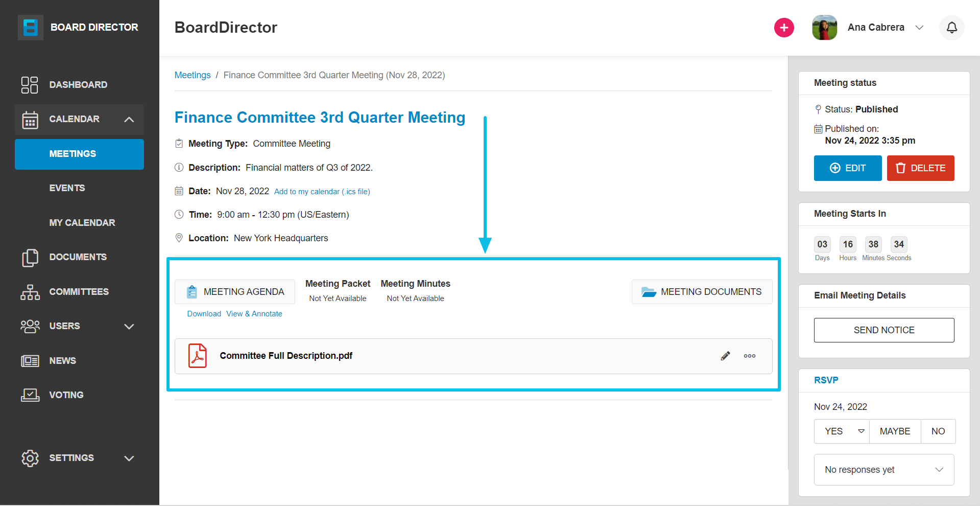Viewport: 980px width, 506px height.
Task: Expand the Users sidebar menu
Action: 129,326
